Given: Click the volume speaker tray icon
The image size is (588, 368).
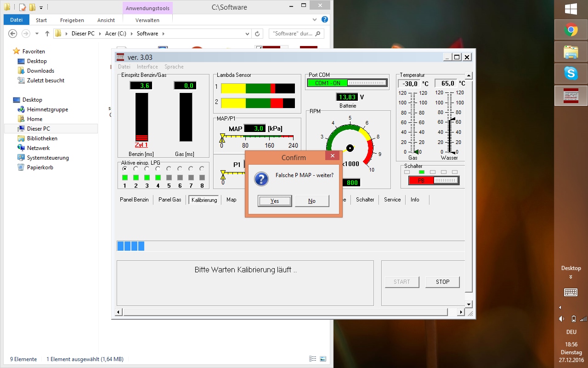Looking at the screenshot, I should pyautogui.click(x=561, y=319).
